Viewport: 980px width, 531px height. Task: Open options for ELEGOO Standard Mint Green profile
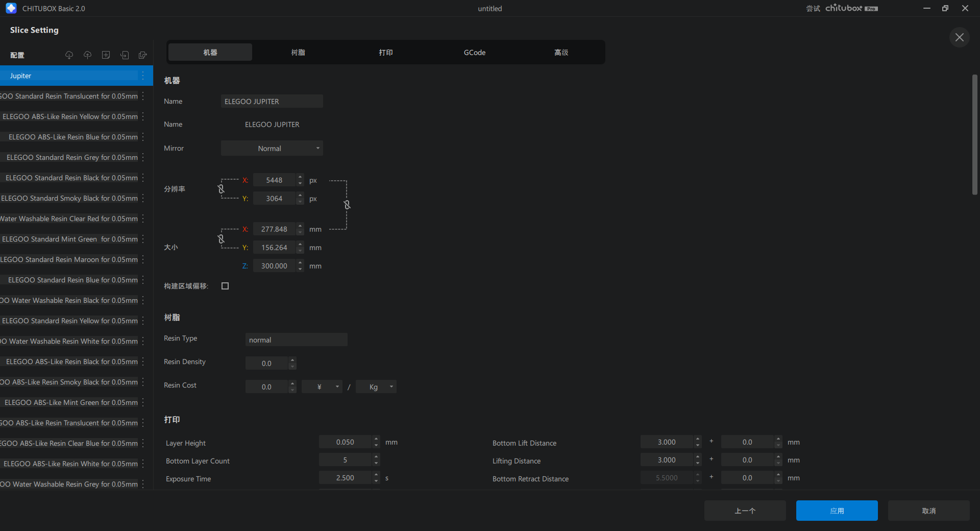[143, 239]
